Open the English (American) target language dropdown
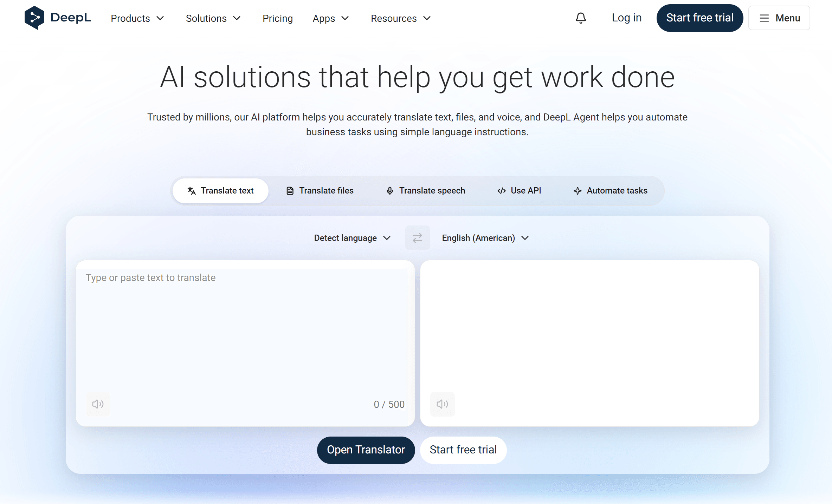The image size is (832, 504). pyautogui.click(x=485, y=238)
